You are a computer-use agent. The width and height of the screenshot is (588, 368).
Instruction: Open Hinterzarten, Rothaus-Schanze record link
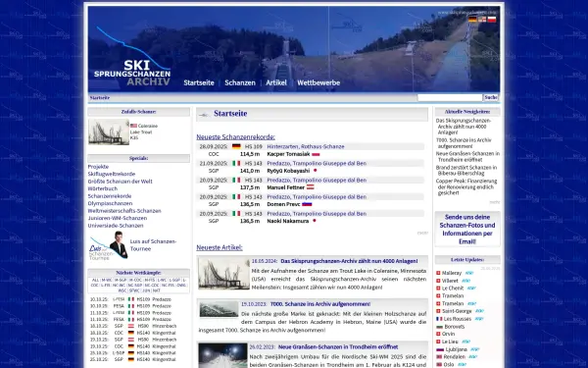(306, 146)
